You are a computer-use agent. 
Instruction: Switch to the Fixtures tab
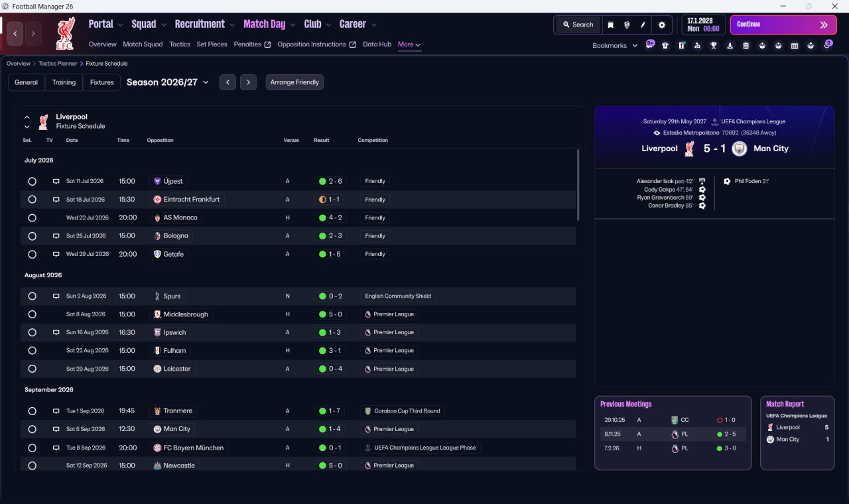pos(102,82)
